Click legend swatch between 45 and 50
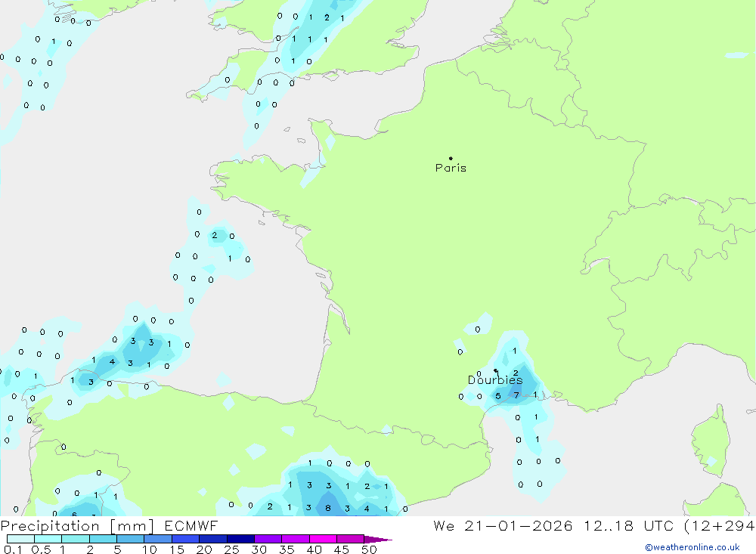The image size is (756, 554). [351, 539]
